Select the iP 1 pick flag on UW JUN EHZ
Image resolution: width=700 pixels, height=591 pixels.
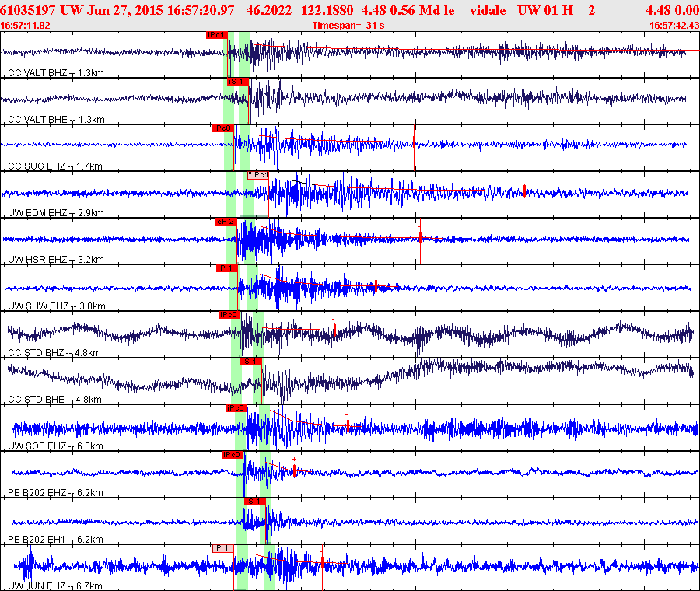[x=222, y=548]
